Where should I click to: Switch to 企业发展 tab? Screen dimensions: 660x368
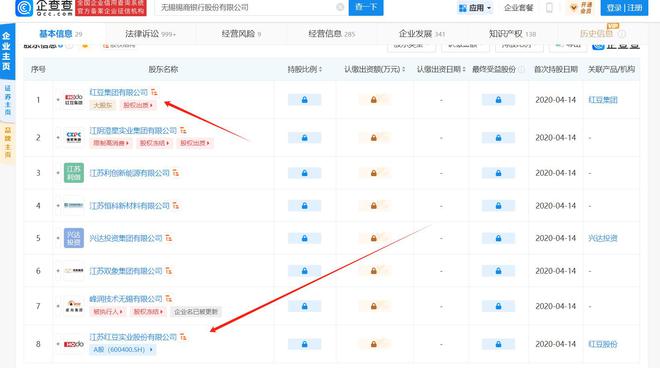(422, 34)
